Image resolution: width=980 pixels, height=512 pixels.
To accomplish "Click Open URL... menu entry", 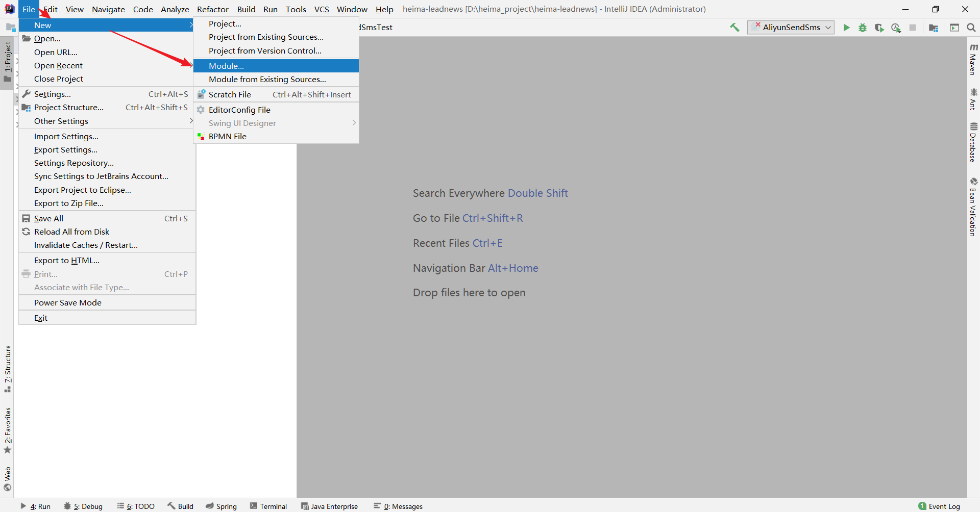I will click(x=106, y=52).
